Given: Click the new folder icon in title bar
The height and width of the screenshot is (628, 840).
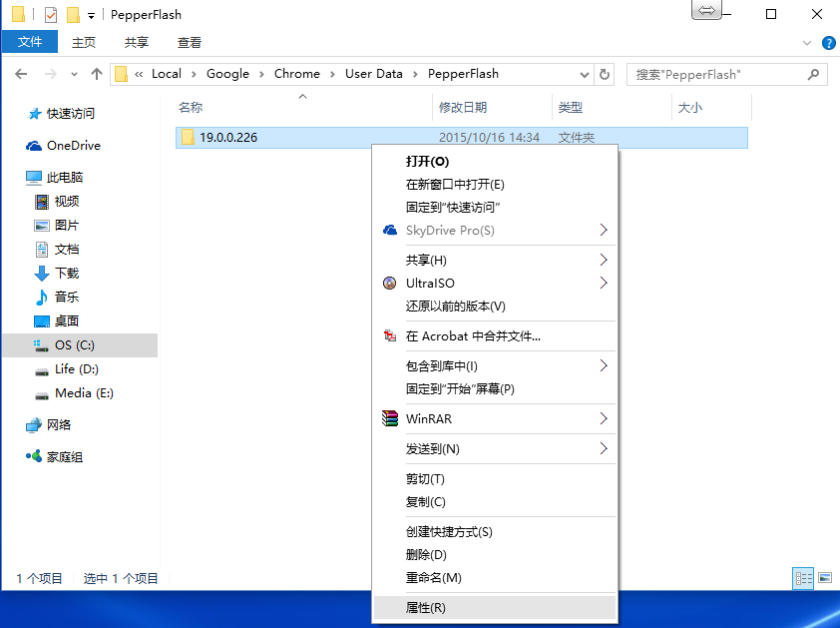Looking at the screenshot, I should point(73,15).
